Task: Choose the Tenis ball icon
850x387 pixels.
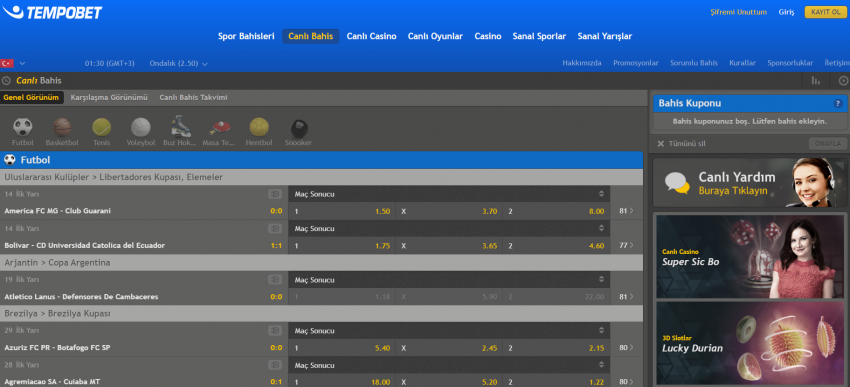Action: point(101,127)
